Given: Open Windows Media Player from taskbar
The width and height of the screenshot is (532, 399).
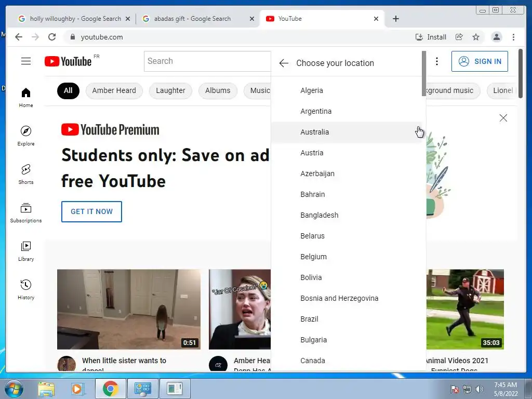Looking at the screenshot, I should 77,389.
